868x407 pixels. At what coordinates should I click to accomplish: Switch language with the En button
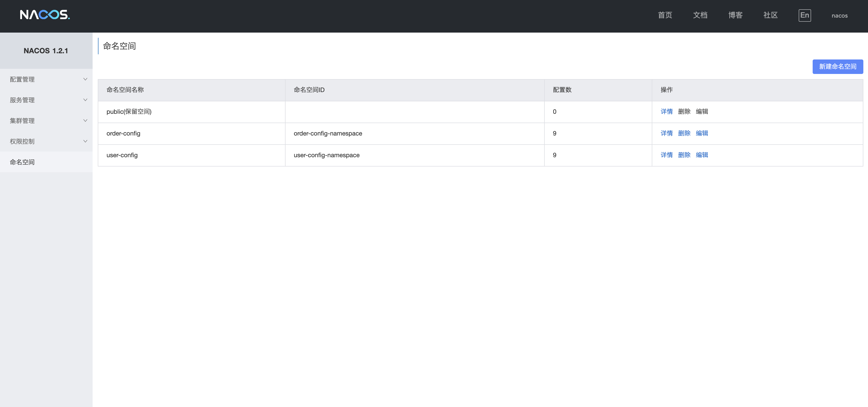[x=804, y=16]
